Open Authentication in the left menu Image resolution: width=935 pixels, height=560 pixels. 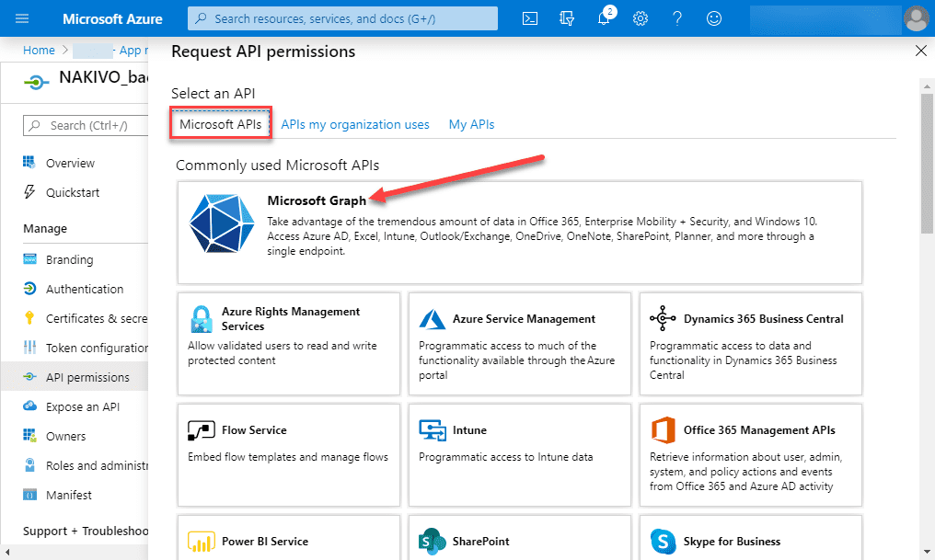tap(84, 289)
